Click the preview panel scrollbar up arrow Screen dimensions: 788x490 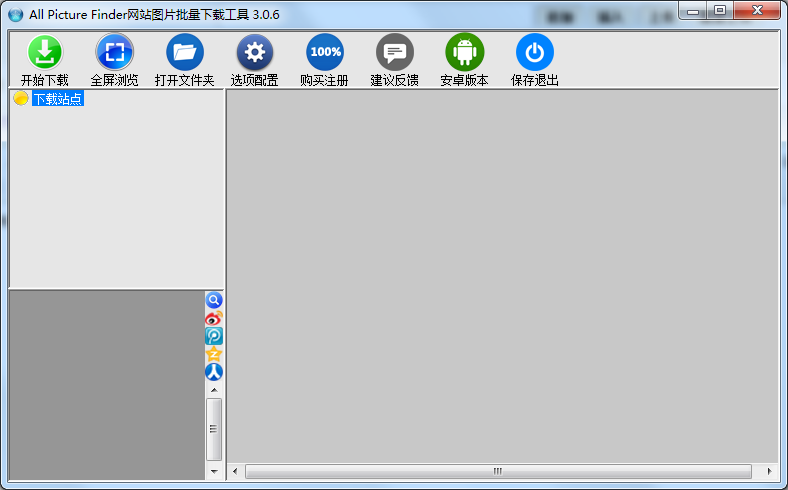tap(214, 389)
